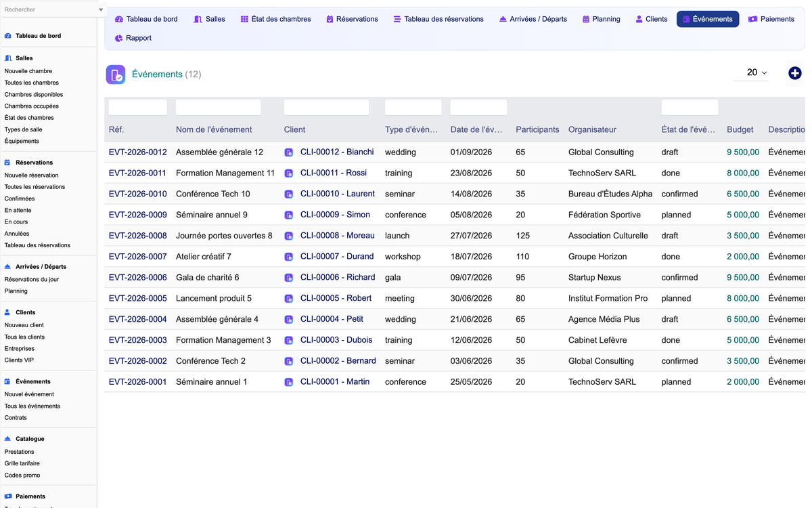Click client icon beside CLI-00001 - Martin
The height and width of the screenshot is (508, 812).
(x=289, y=383)
